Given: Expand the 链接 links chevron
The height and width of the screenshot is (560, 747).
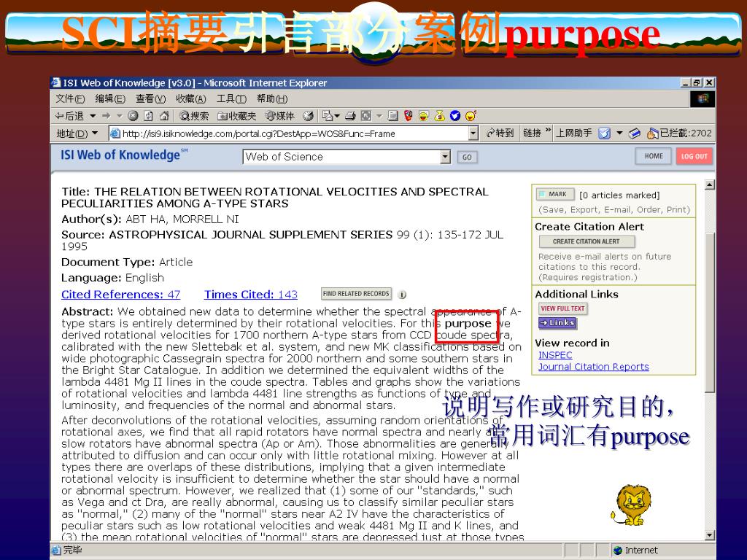Looking at the screenshot, I should pyautogui.click(x=548, y=131).
